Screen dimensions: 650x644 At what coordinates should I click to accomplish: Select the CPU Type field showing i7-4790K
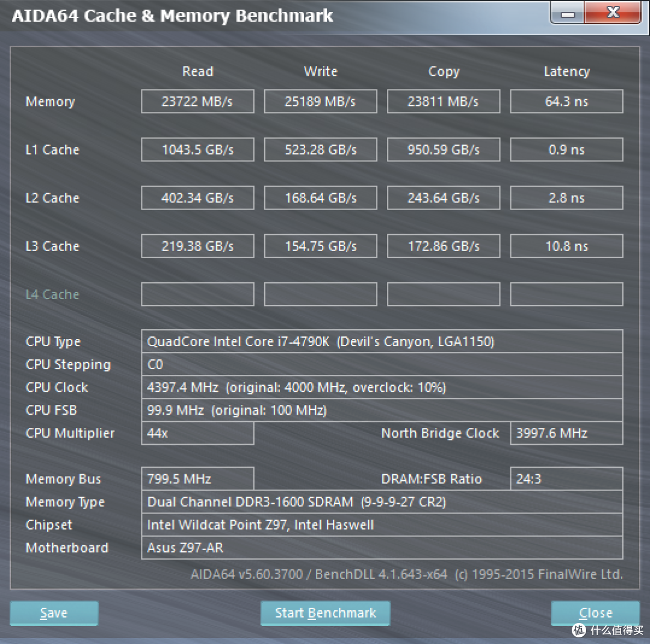pyautogui.click(x=382, y=341)
